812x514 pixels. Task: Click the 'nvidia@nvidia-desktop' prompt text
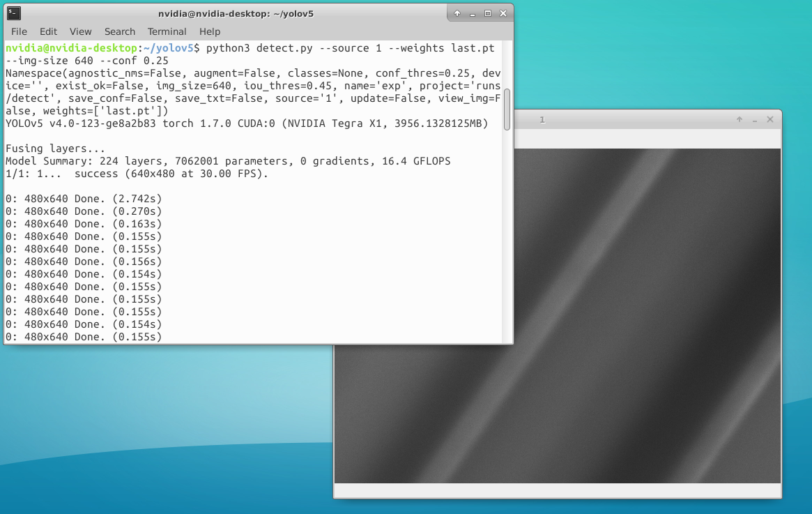(71, 48)
